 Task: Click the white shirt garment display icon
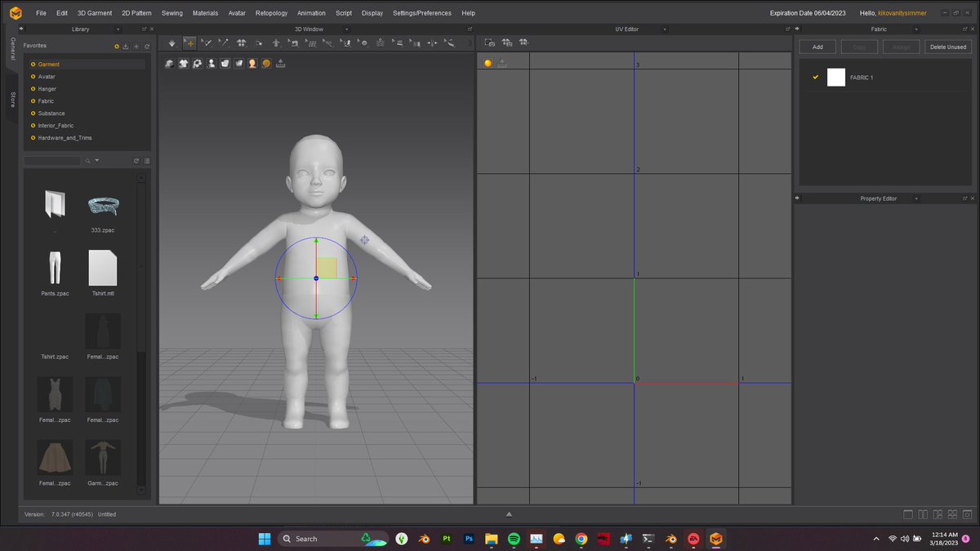(x=183, y=63)
